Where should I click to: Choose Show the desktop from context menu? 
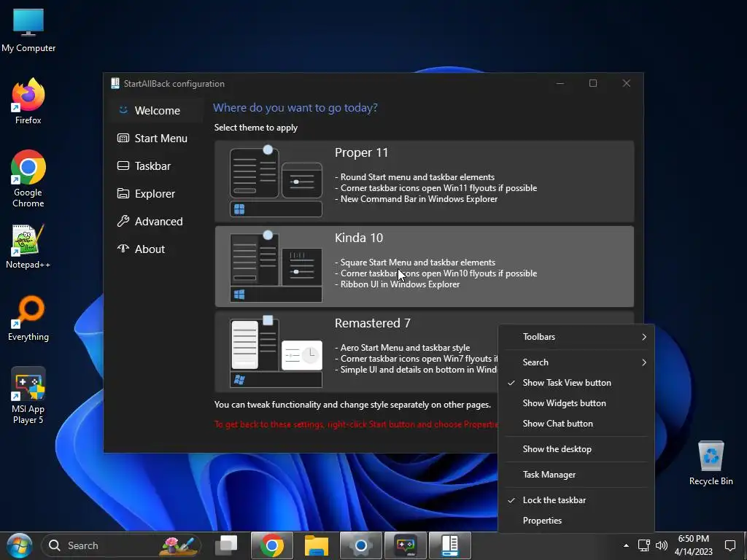pos(576,449)
